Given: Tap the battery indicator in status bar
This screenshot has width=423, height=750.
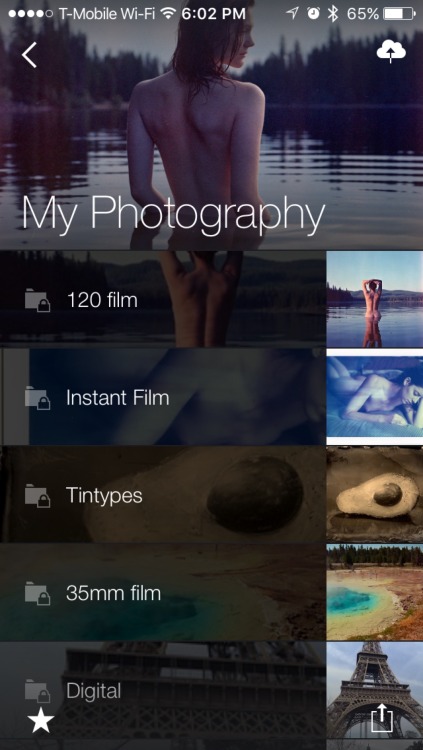Looking at the screenshot, I should coord(399,14).
